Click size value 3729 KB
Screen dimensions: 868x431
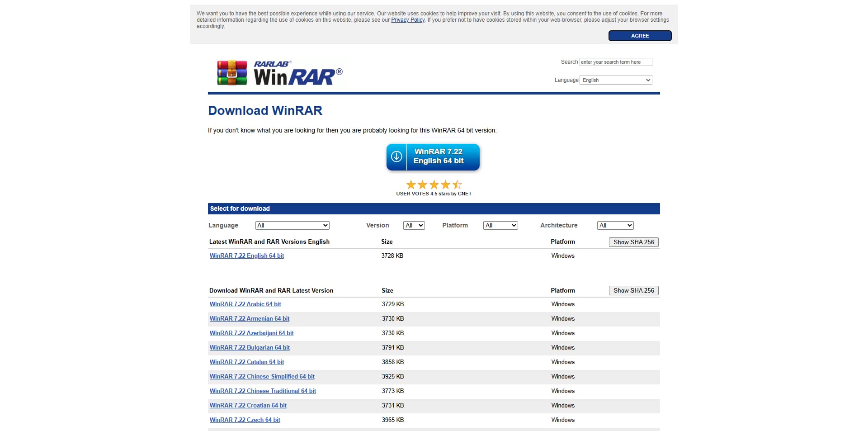(x=392, y=304)
